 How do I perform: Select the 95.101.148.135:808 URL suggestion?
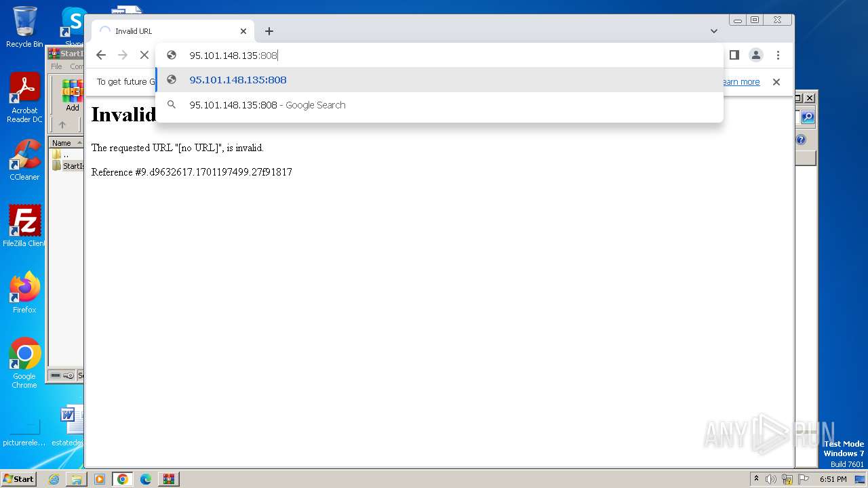[439, 80]
